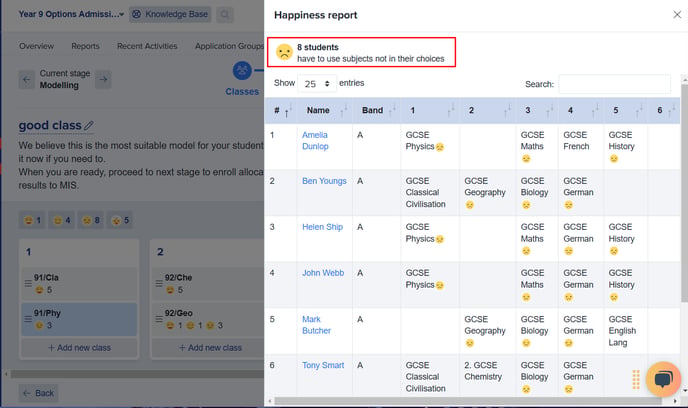688x408 pixels.
Task: Sort table by block 6 column
Action: coord(664,111)
